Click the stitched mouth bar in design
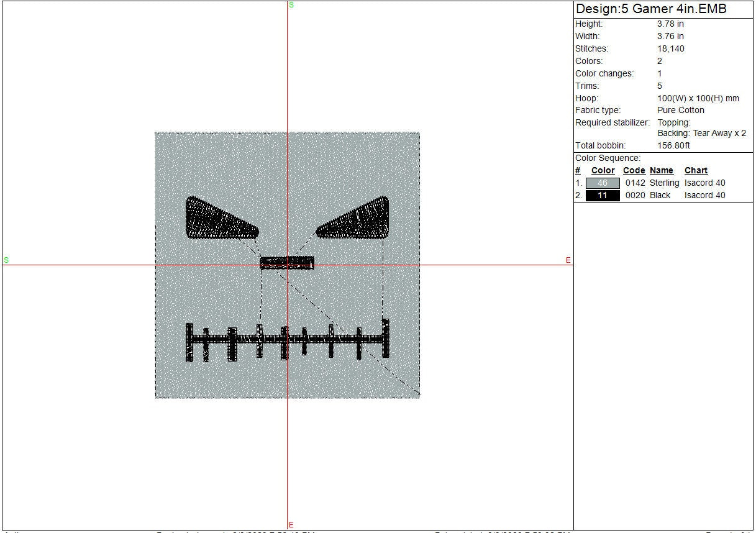Screen dimensions: 756x533 (287, 339)
